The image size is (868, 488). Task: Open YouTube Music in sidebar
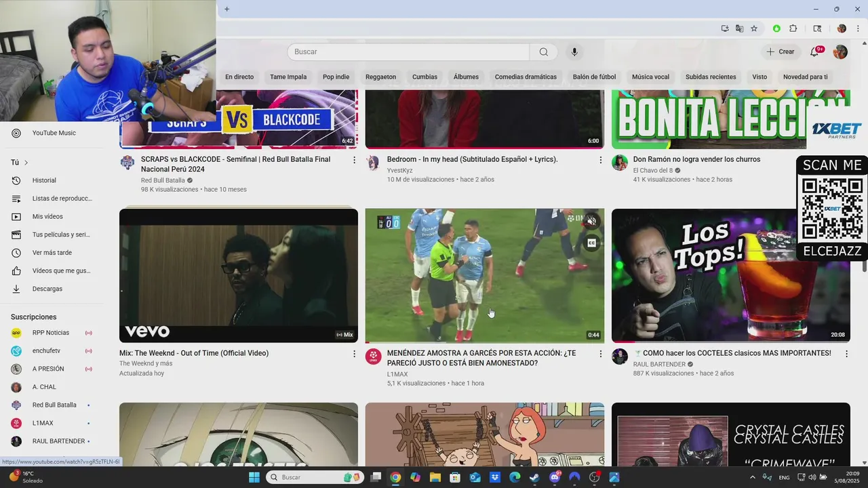tap(54, 133)
